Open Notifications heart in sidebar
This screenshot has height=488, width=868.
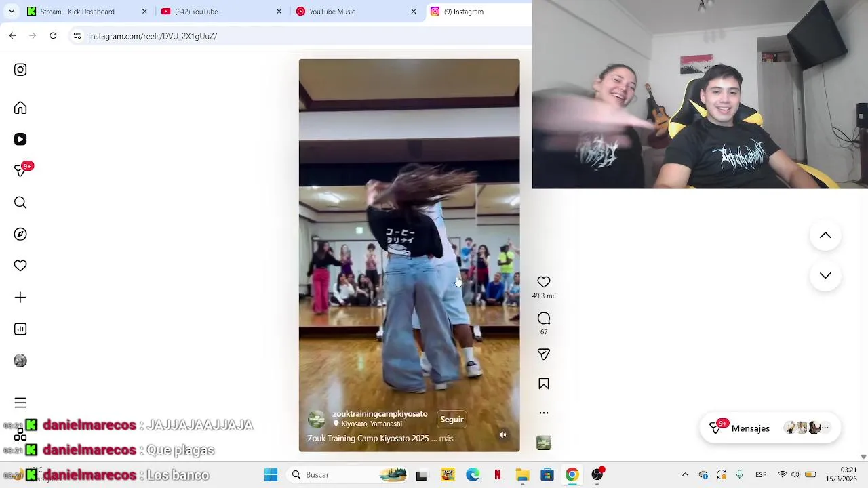click(x=20, y=266)
